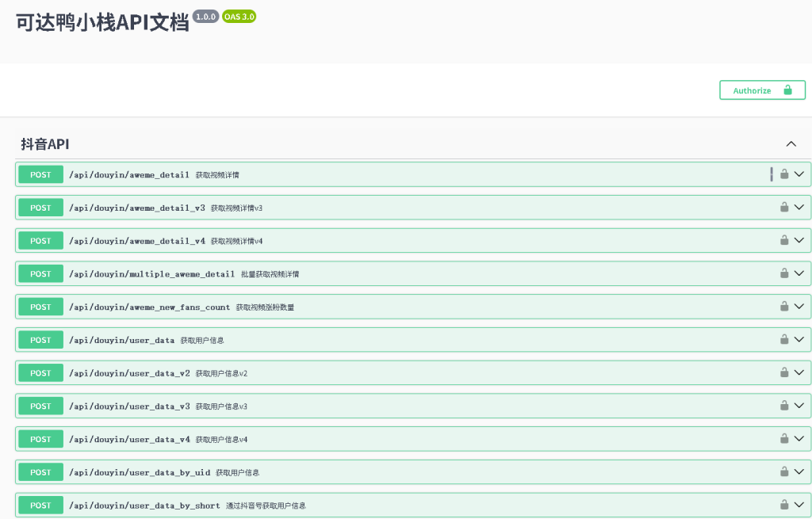
Task: Click lock icon for multiple_aweme_detail endpoint
Action: click(784, 273)
